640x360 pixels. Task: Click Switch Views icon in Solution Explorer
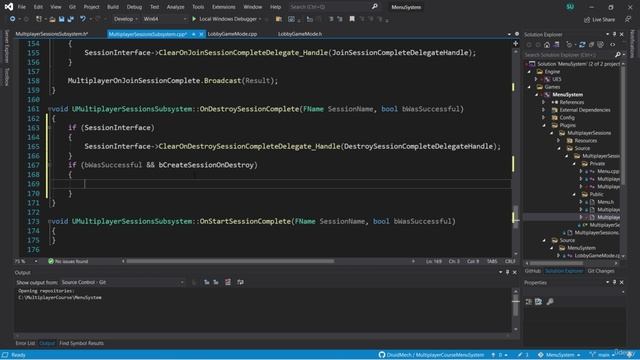coord(557,44)
